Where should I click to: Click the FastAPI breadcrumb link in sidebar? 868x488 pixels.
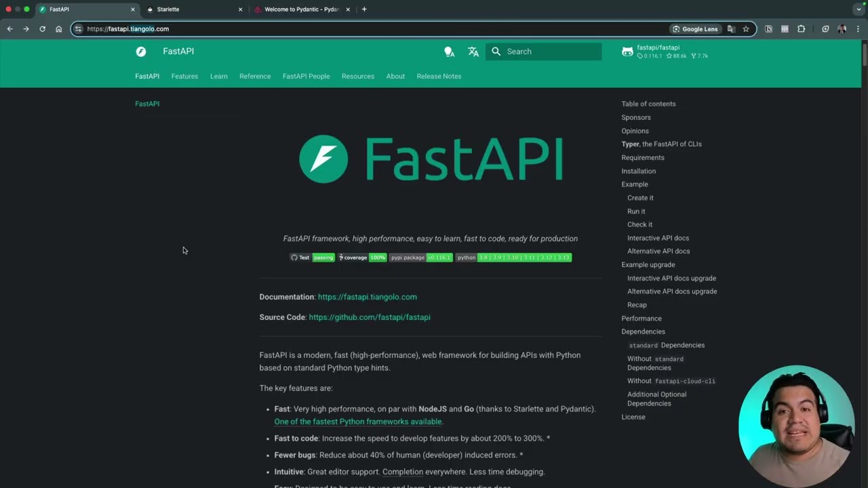(147, 104)
